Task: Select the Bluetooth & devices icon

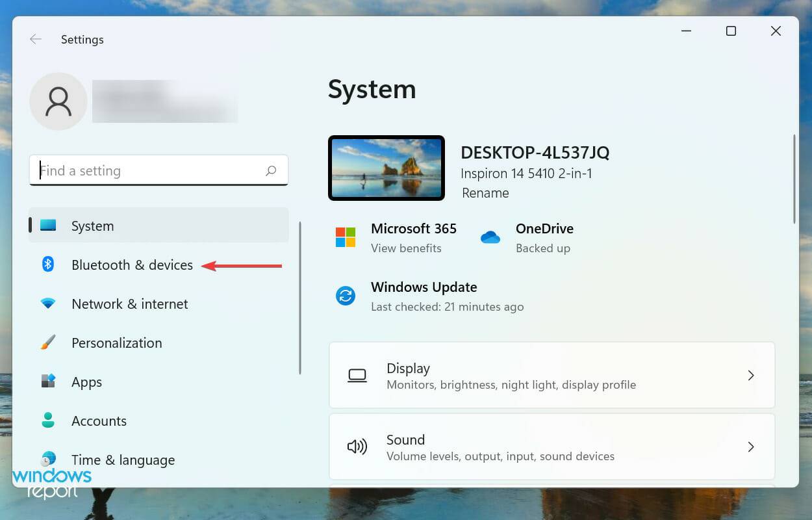Action: (x=47, y=265)
